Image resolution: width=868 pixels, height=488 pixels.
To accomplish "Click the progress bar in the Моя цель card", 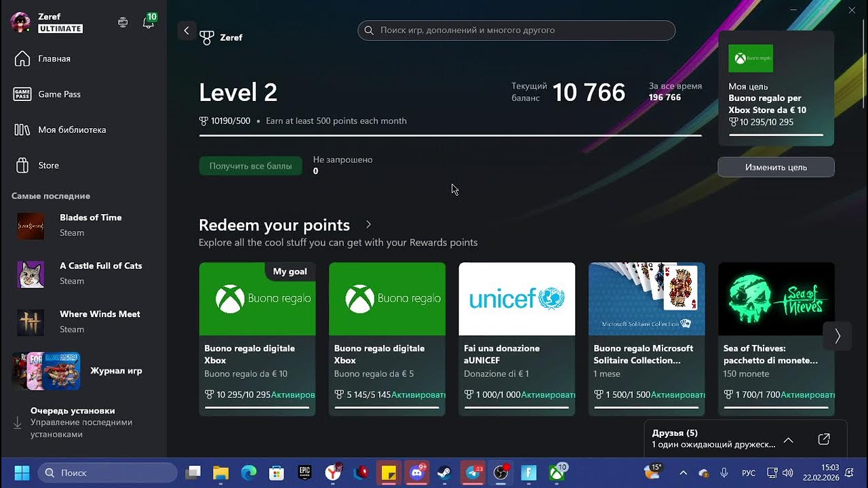I will coord(776,135).
